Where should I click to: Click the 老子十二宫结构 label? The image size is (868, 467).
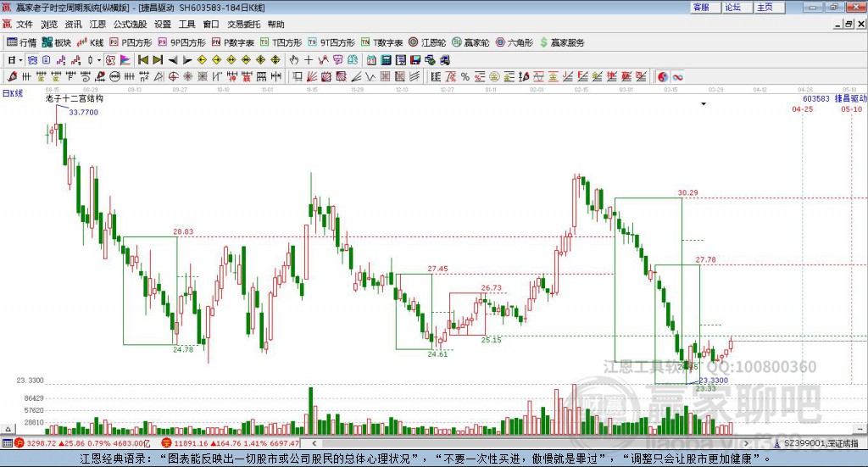tap(75, 98)
